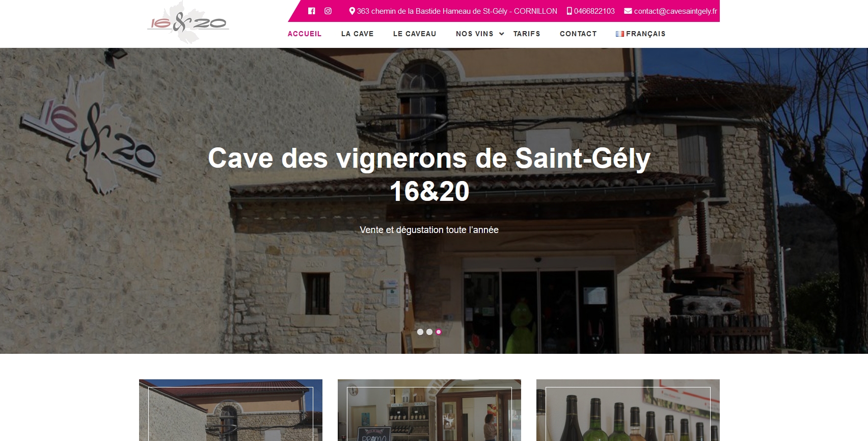This screenshot has width=868, height=441.
Task: Open the wine bottles thumbnail card
Action: (x=628, y=410)
